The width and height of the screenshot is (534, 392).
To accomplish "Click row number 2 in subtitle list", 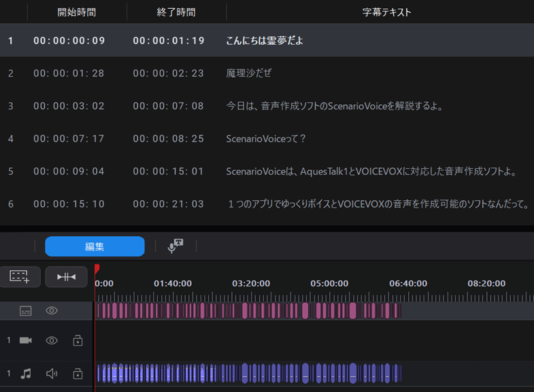I will click(11, 73).
